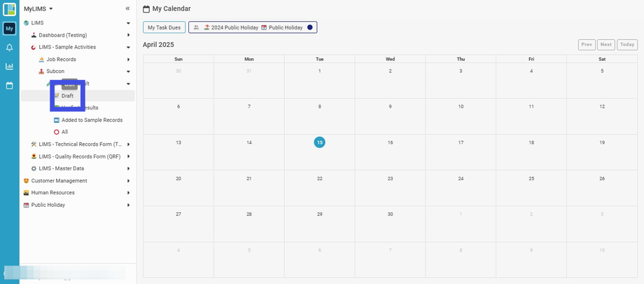Image resolution: width=644 pixels, height=284 pixels.
Task: Expand the Quality Records Form node arrow
Action: (128, 156)
